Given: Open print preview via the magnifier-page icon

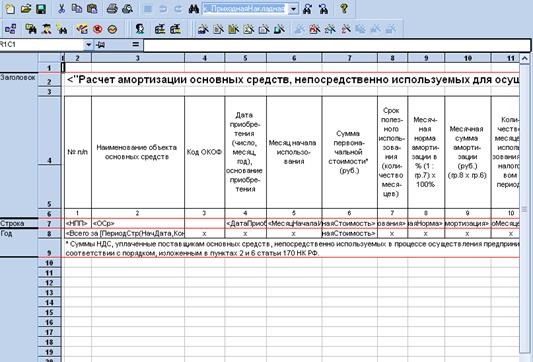Looking at the screenshot, I should pyautogui.click(x=127, y=9).
